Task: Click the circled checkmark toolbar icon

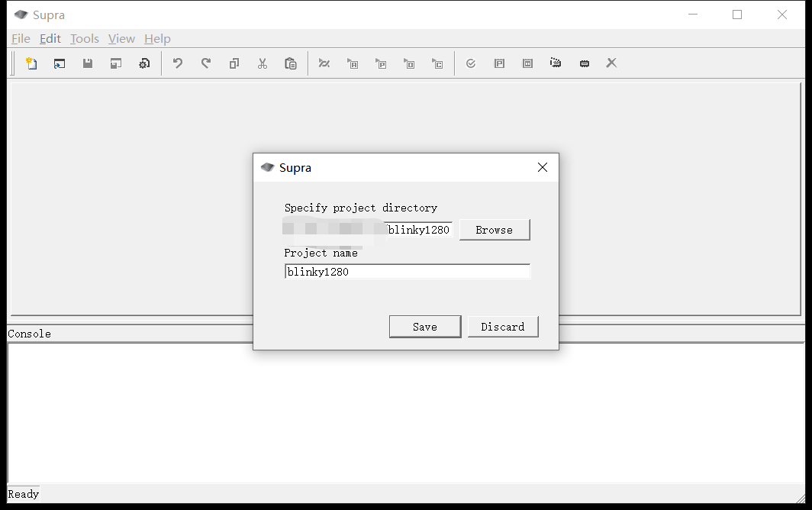Action: (x=471, y=63)
